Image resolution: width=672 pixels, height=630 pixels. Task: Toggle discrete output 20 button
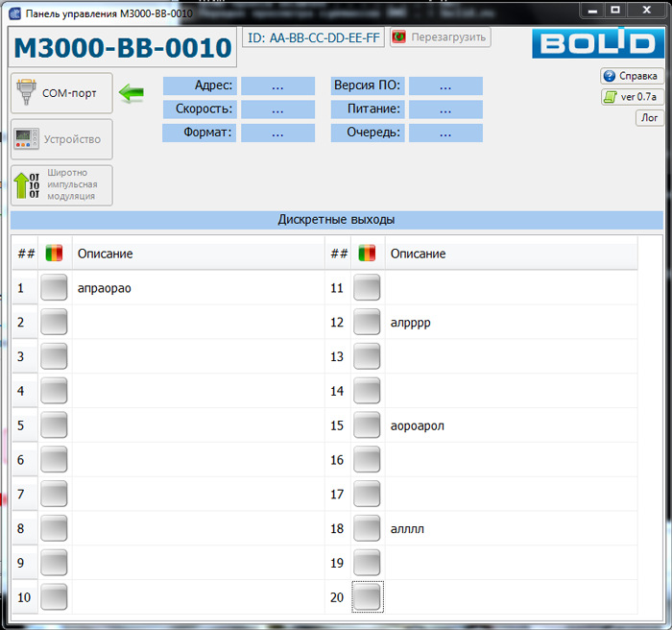[x=367, y=597]
